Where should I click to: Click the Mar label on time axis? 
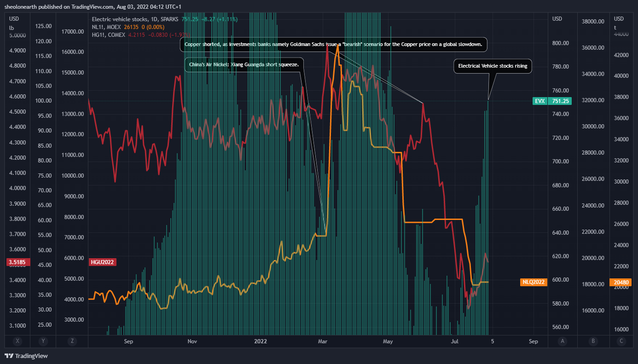pyautogui.click(x=323, y=341)
